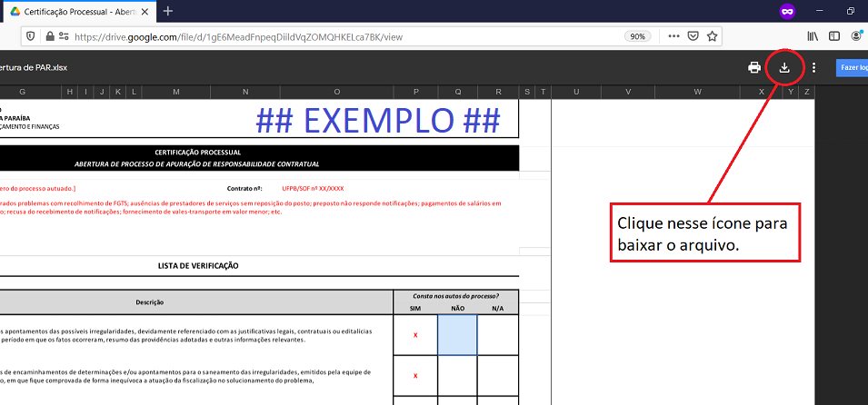Click the 90% zoom level indicator
Screen dimensions: 868x405
[637, 36]
